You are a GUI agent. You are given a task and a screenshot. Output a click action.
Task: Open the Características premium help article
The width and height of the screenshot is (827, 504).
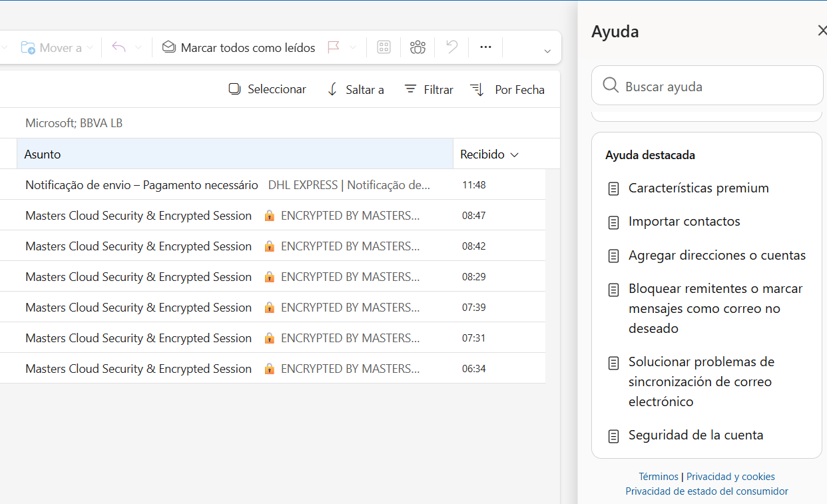tap(698, 188)
